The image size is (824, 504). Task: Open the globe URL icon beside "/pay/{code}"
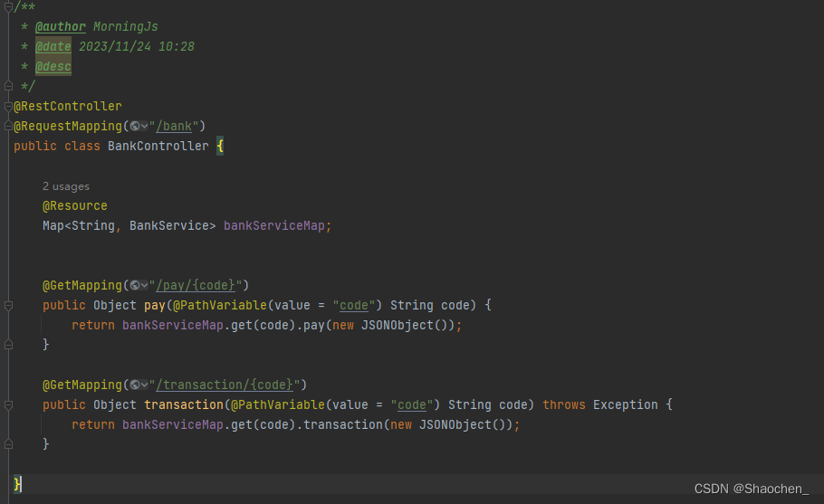(139, 285)
